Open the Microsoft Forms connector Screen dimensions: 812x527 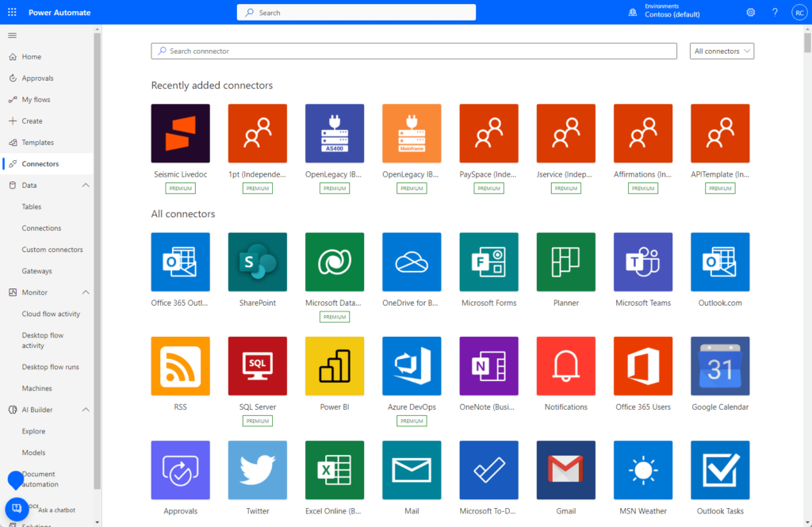[x=488, y=262]
